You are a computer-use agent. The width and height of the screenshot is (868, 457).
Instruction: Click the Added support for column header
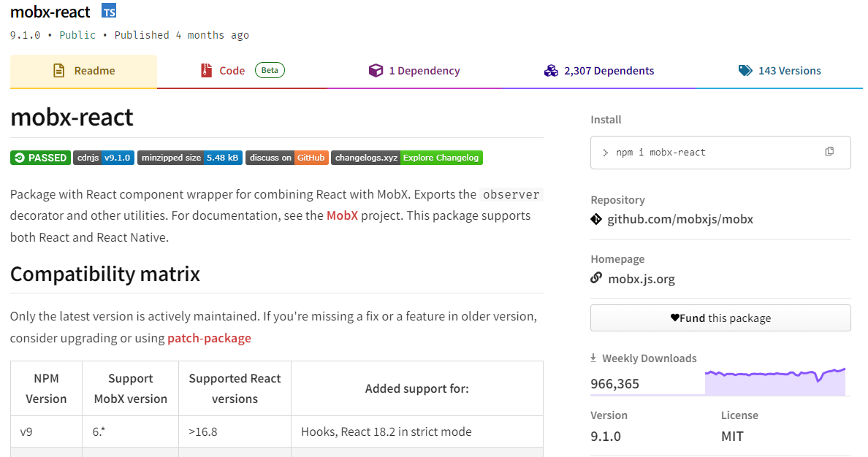tap(417, 388)
